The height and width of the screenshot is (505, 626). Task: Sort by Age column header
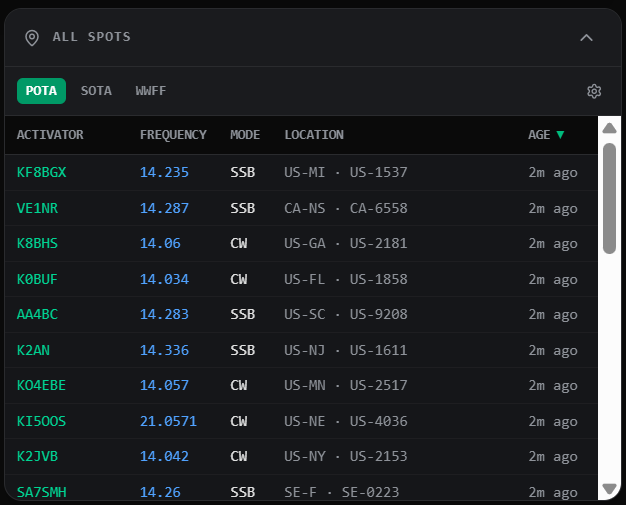point(539,135)
